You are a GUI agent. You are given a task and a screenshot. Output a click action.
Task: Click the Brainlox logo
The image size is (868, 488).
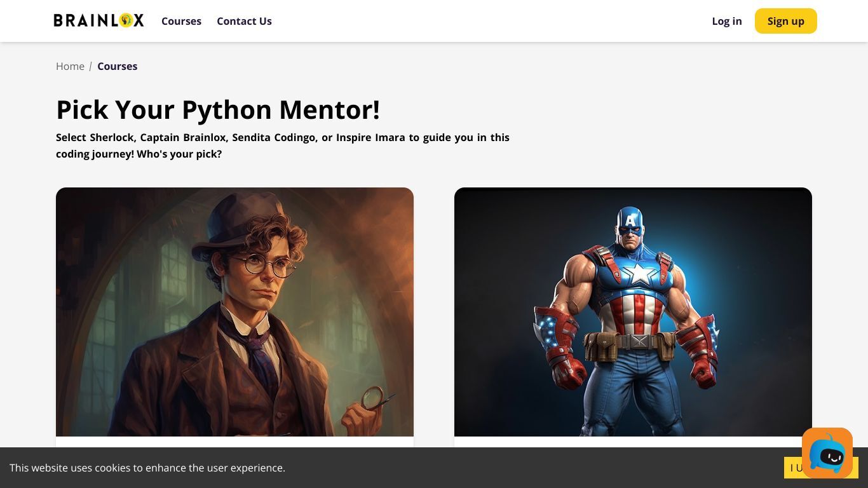[x=99, y=20]
